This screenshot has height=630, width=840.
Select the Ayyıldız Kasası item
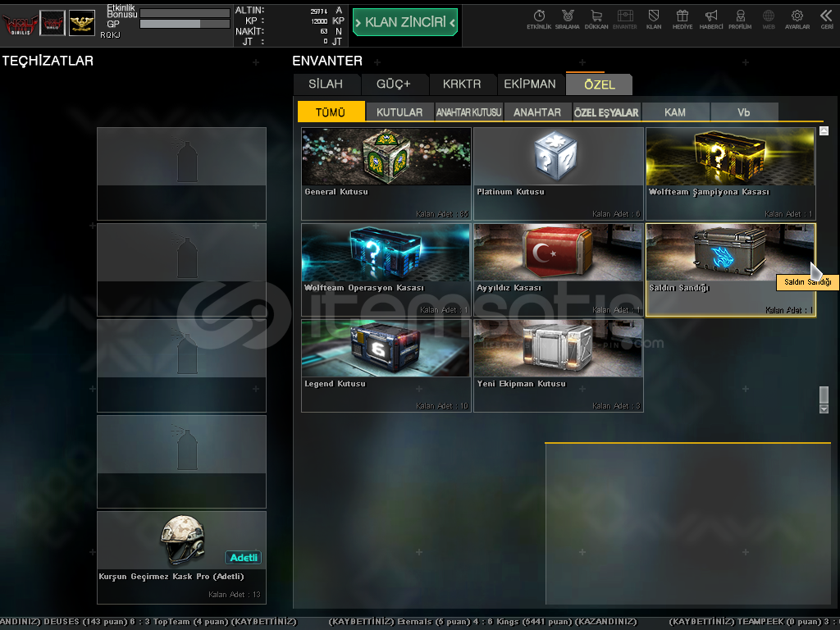(558, 269)
